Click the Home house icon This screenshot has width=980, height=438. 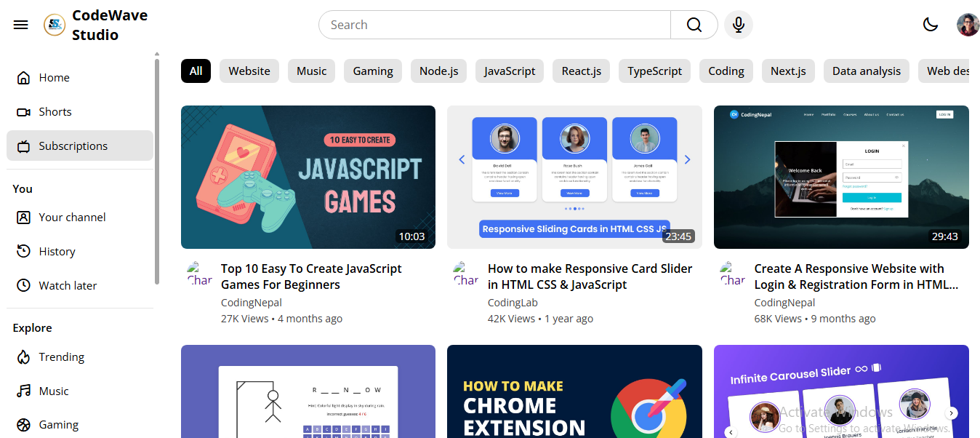tap(24, 78)
